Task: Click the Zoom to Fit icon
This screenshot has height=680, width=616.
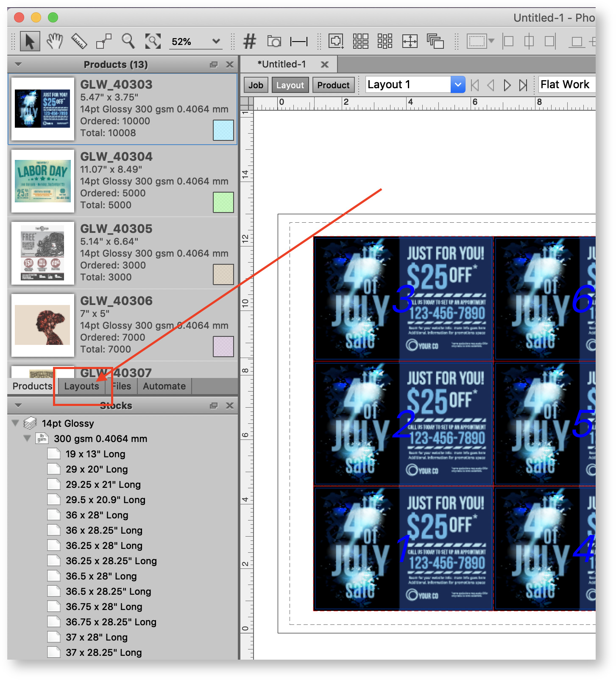Action: point(153,41)
